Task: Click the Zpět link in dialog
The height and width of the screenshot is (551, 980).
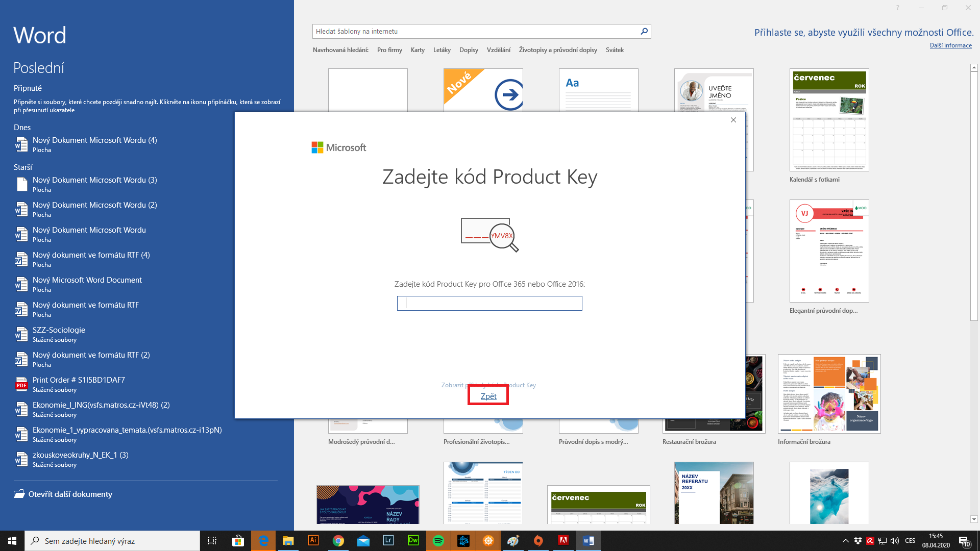Action: coord(488,396)
